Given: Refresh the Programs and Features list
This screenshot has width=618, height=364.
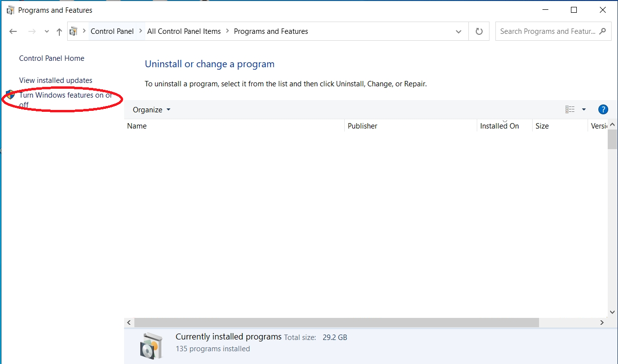Looking at the screenshot, I should click(479, 31).
